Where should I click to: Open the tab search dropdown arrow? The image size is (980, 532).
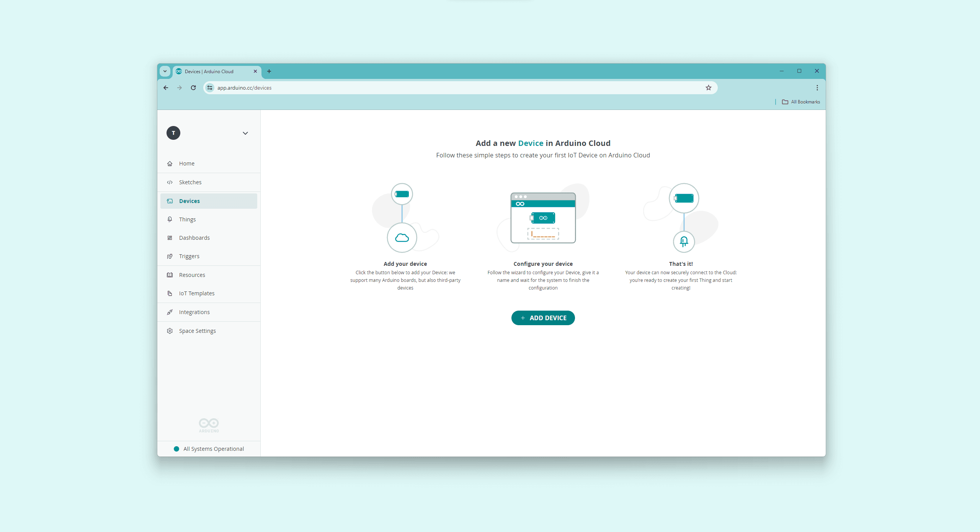point(165,71)
